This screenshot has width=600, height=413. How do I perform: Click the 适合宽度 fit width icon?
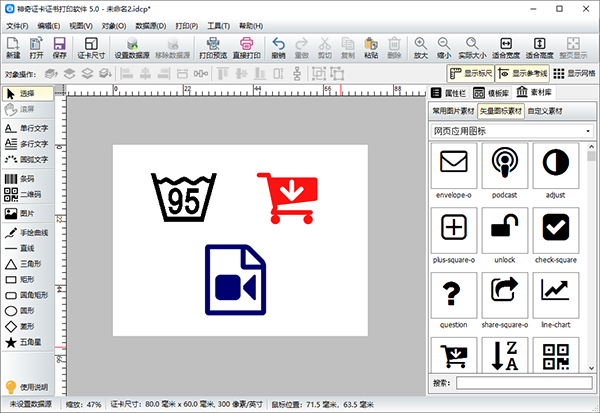pos(506,48)
